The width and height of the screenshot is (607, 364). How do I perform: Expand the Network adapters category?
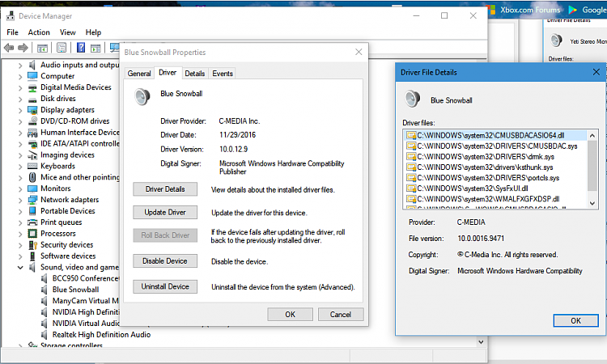pos(20,200)
